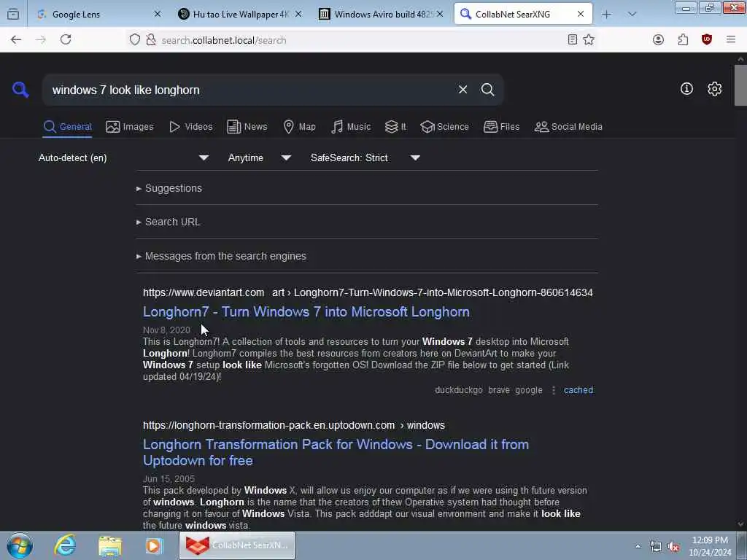Open the three-dot menu beside cached link
This screenshot has width=747, height=560.
554,390
